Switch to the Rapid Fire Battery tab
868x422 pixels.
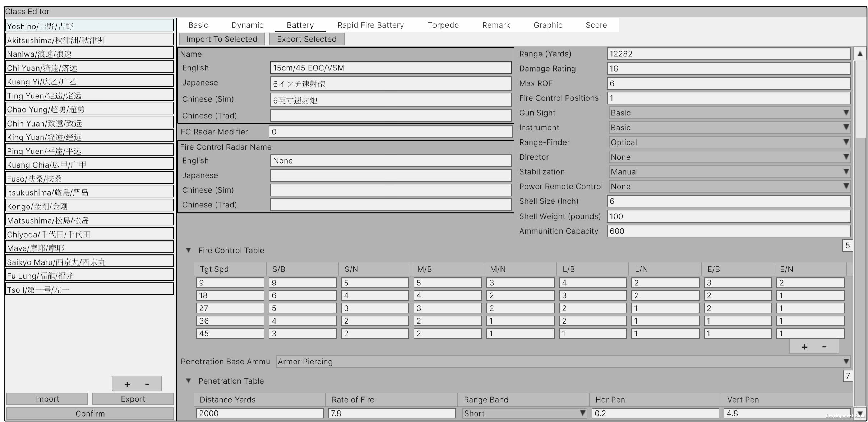pos(370,25)
